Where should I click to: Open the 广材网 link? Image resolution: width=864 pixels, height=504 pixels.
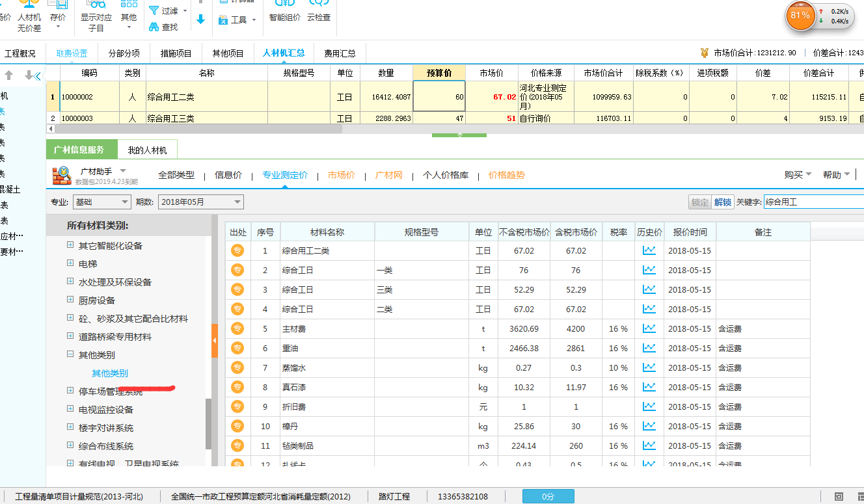point(389,175)
